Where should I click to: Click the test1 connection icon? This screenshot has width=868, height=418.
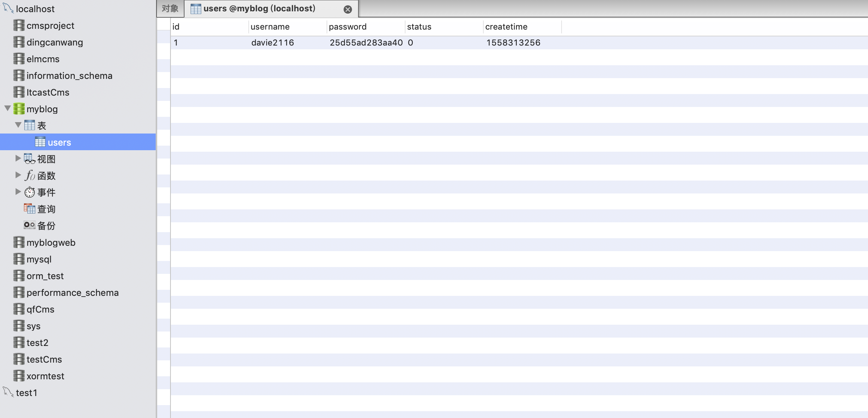8,392
